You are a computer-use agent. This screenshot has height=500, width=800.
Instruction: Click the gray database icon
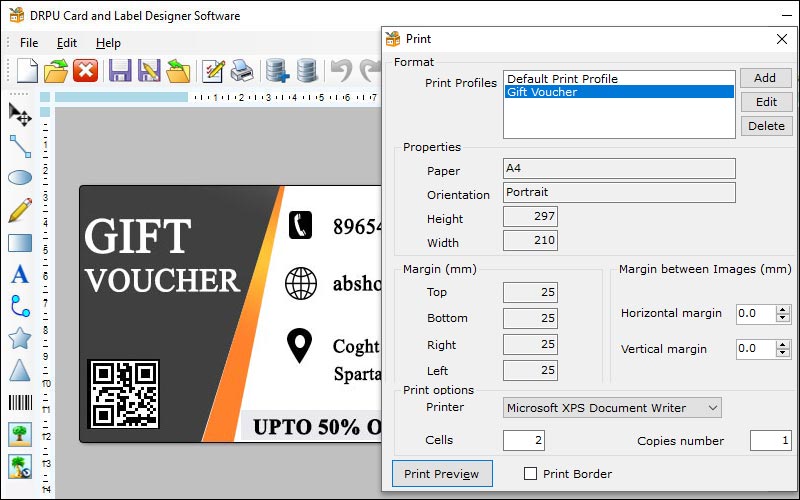[x=307, y=70]
